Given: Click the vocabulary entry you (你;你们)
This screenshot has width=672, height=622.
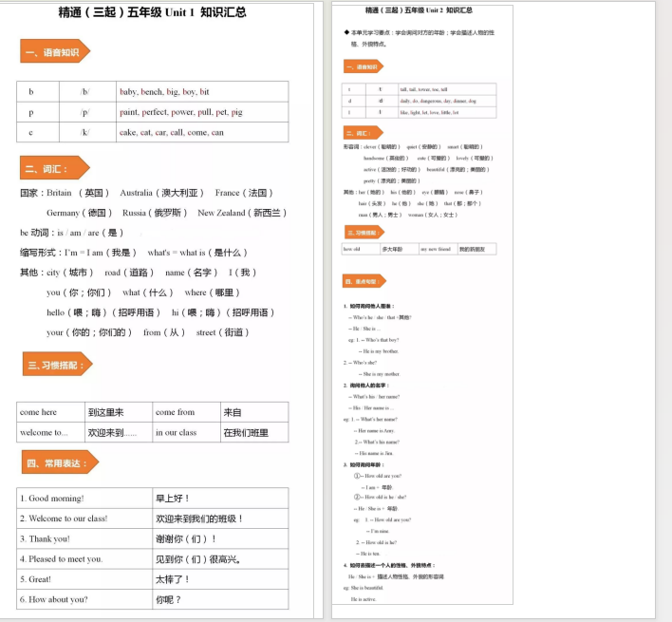Looking at the screenshot, I should click(x=79, y=292).
